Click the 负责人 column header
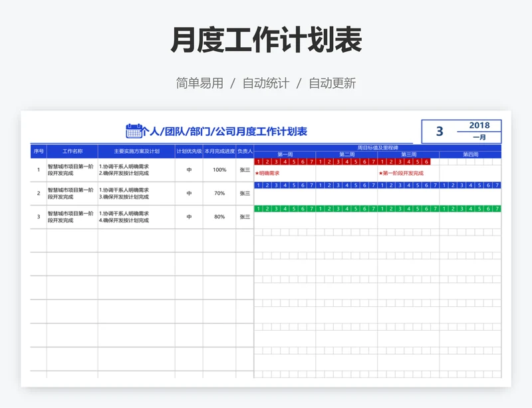 coord(245,152)
